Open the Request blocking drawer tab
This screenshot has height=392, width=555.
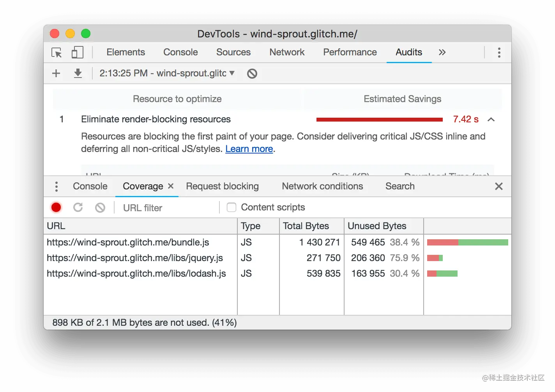tap(222, 186)
